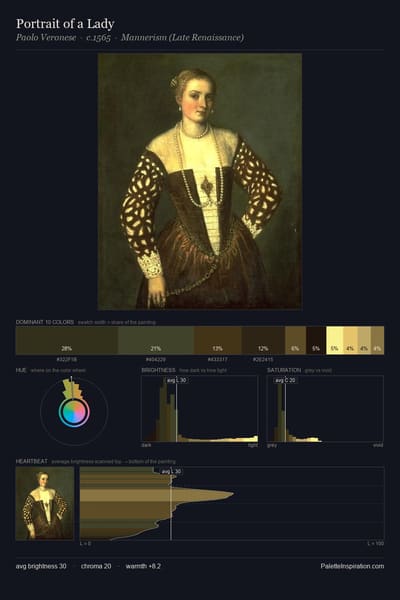Click the 'avg L 30' marker in the Brightness histogram
Viewport: 400px width, 600px height.
pyautogui.click(x=177, y=380)
